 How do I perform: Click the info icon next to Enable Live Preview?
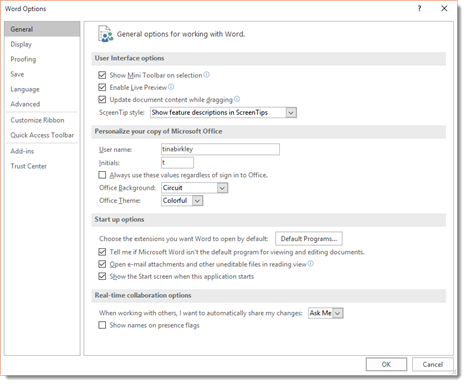(x=171, y=87)
